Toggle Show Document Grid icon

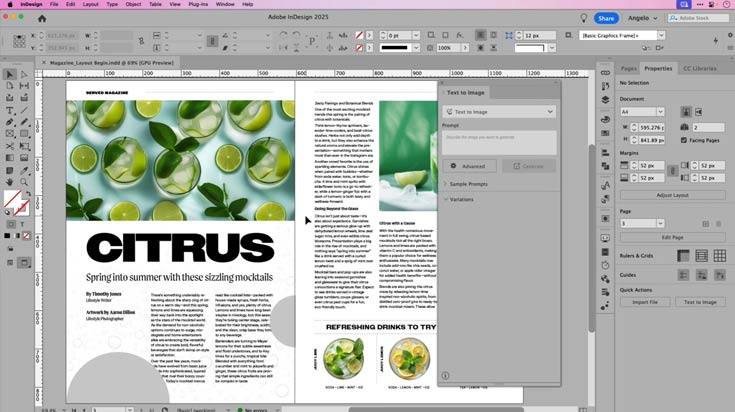(x=720, y=255)
